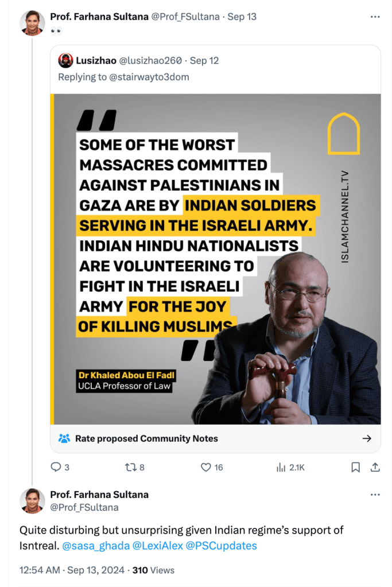
Task: Like the tweet with the heart icon
Action: point(206,468)
